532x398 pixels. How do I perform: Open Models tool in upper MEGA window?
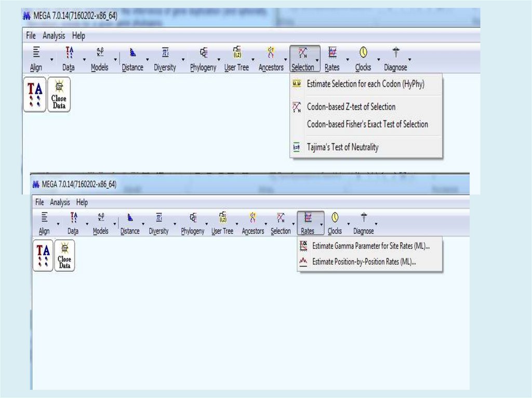point(100,59)
